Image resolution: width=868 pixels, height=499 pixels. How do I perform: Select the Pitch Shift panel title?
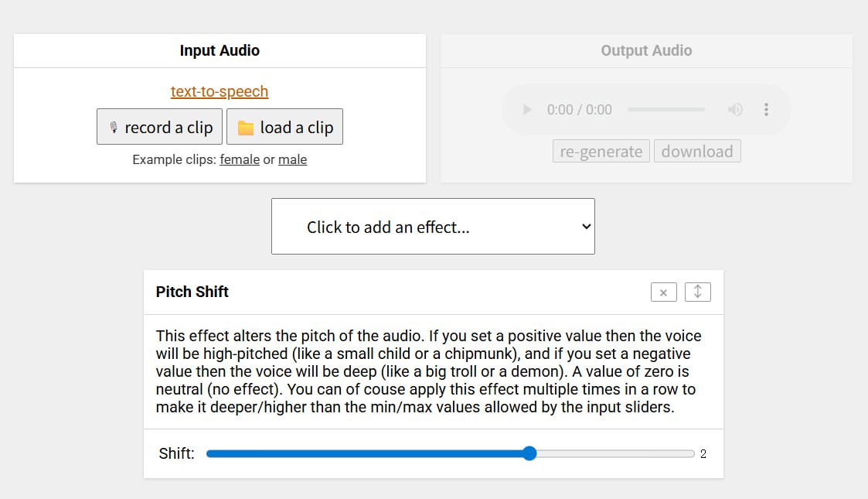coord(192,292)
